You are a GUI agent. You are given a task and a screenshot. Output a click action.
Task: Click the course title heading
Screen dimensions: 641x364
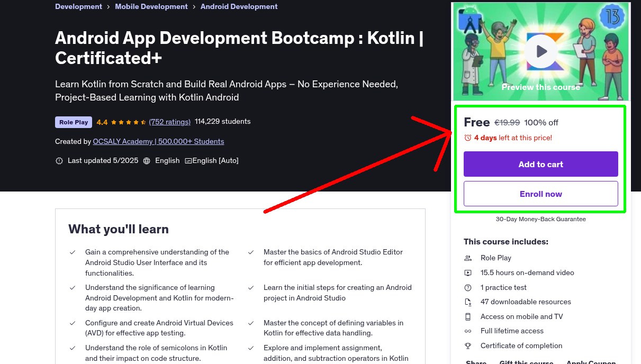[x=239, y=48]
